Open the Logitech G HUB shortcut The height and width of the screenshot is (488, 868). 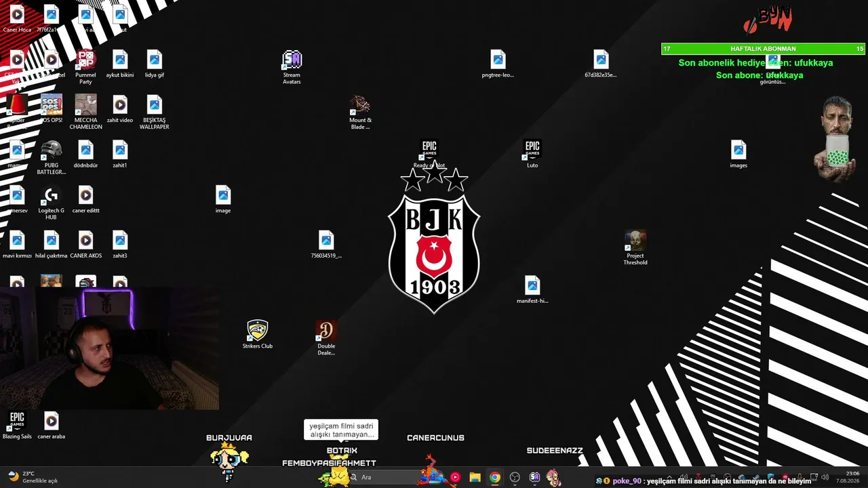coord(52,203)
